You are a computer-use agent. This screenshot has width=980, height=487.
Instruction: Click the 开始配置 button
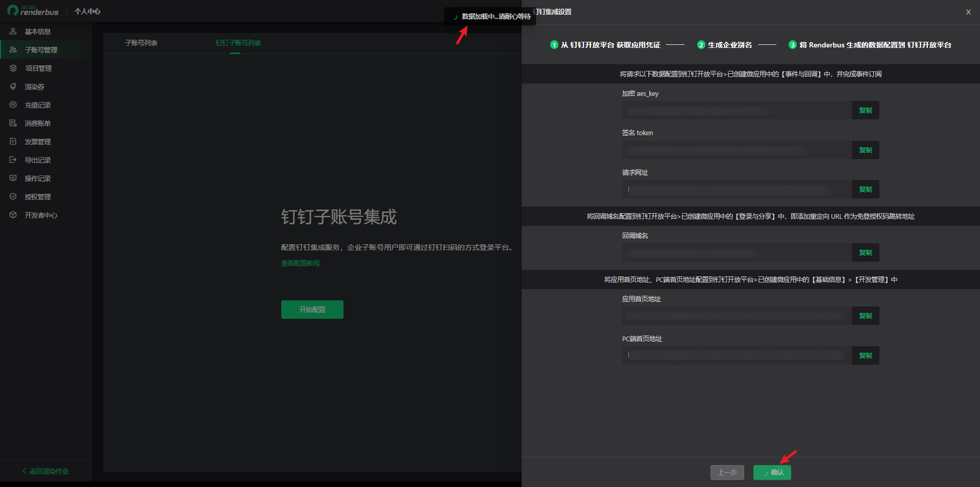pos(312,310)
